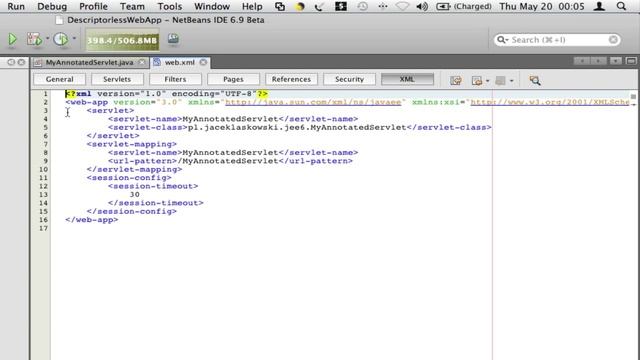Click the first XML editor toolbar icon after the XML button
The width and height of the screenshot is (640, 360).
coord(456,80)
